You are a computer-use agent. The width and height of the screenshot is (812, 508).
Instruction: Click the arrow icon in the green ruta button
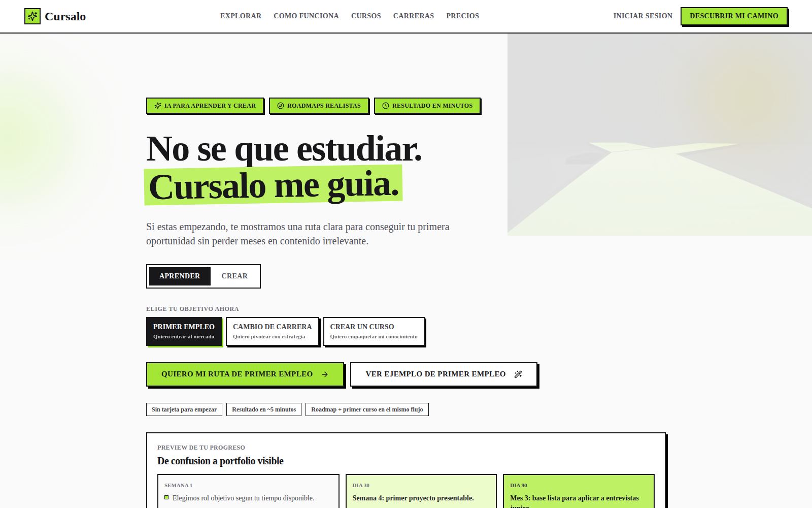[325, 374]
